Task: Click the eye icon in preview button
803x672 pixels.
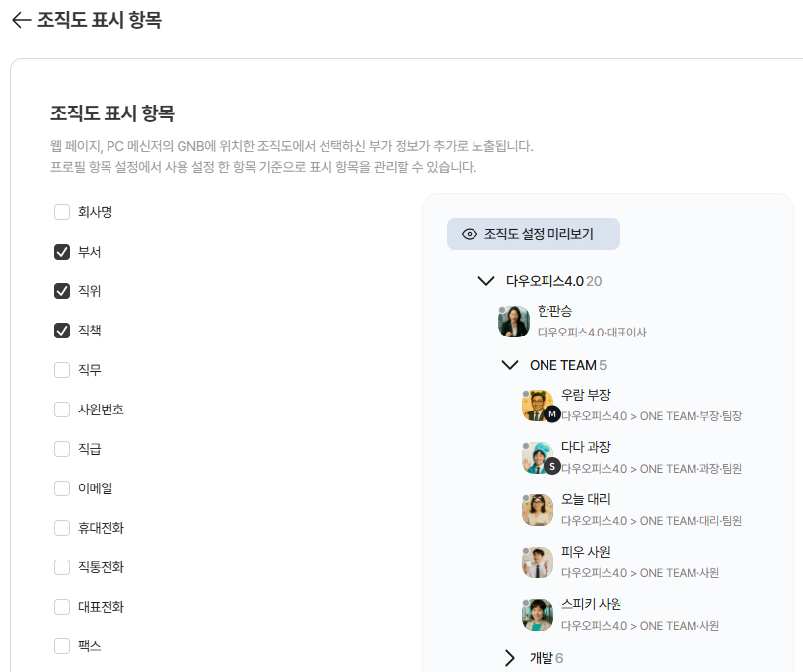Action: pos(470,234)
